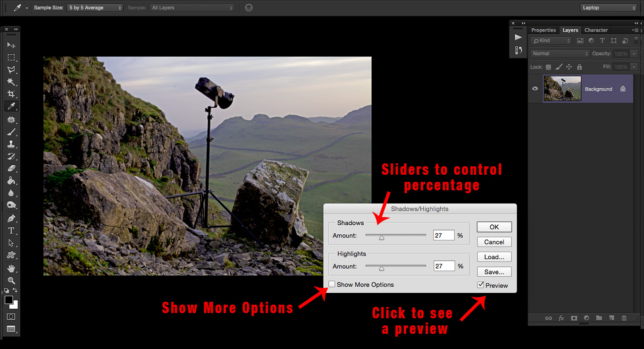Click the Load... button
This screenshot has width=644, height=349.
click(494, 257)
